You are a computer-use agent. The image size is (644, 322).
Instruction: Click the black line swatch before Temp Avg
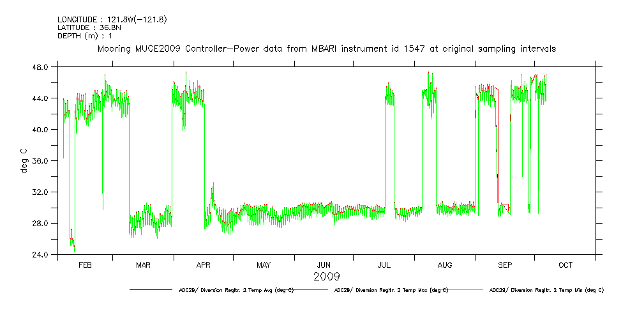(x=152, y=290)
